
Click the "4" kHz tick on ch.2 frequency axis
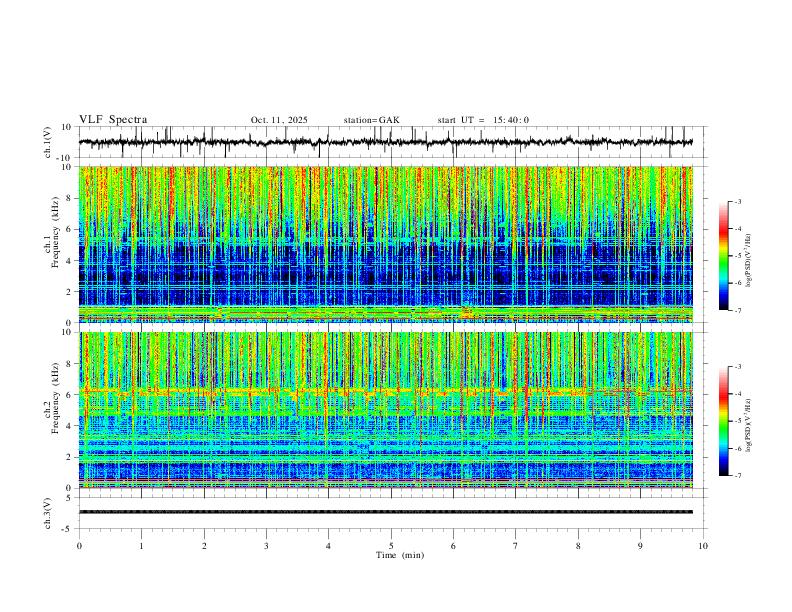[69, 426]
